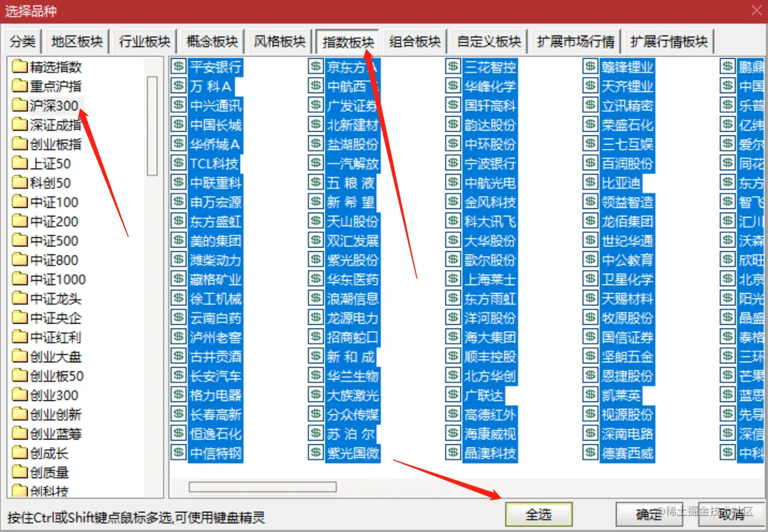Click the stock icon beside 宁波银行
The height and width of the screenshot is (532, 768).
[x=453, y=164]
